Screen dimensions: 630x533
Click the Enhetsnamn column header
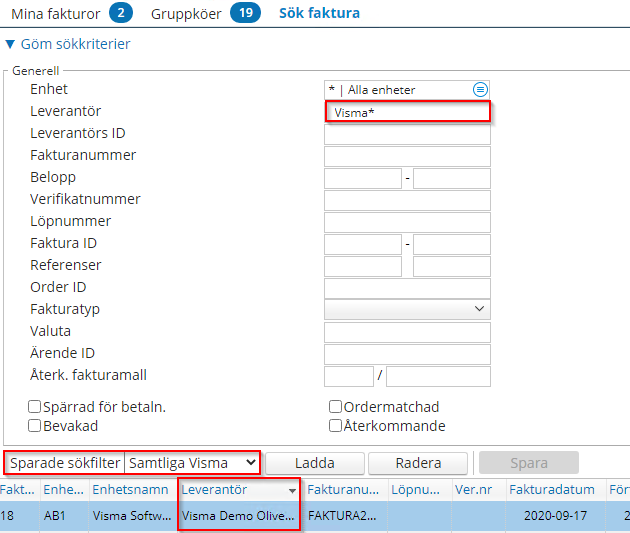[130, 491]
